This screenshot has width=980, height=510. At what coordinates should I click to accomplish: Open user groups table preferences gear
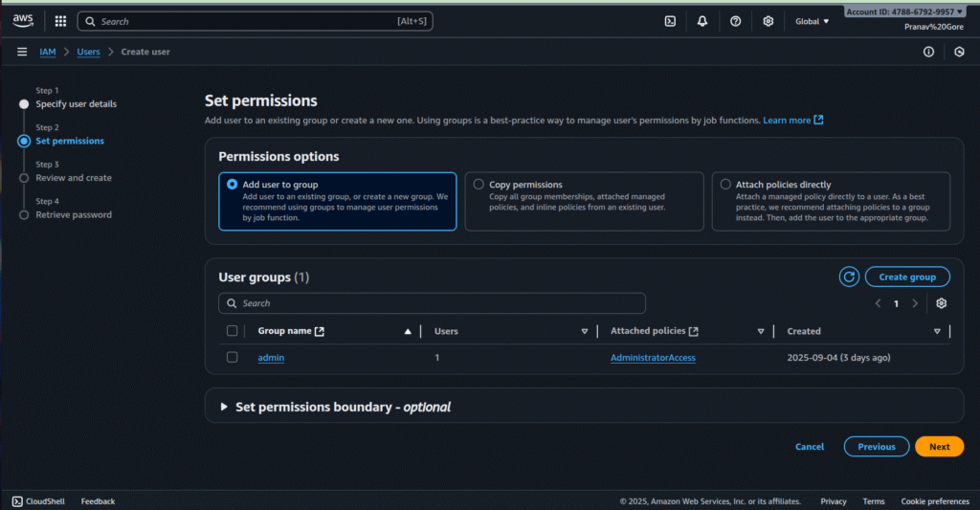coord(941,303)
